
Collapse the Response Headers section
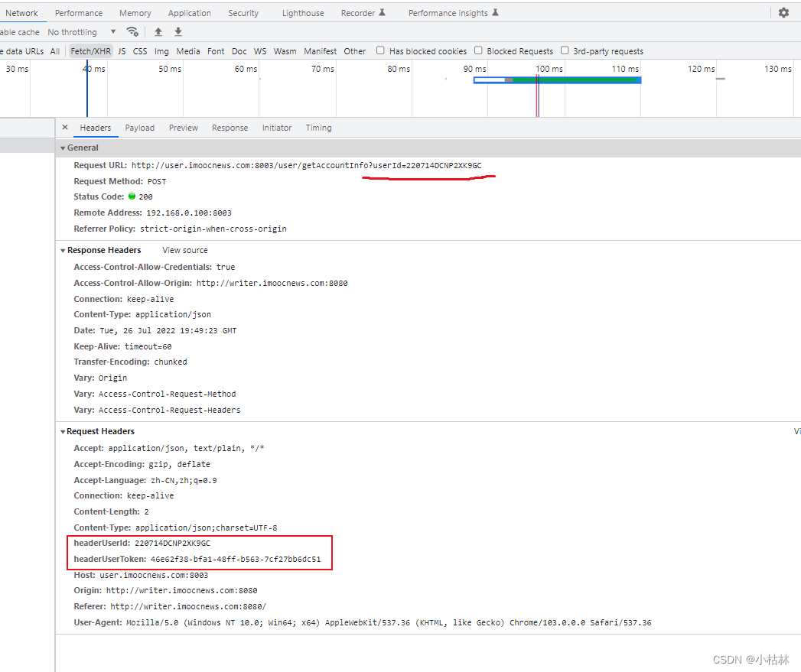[x=63, y=251]
